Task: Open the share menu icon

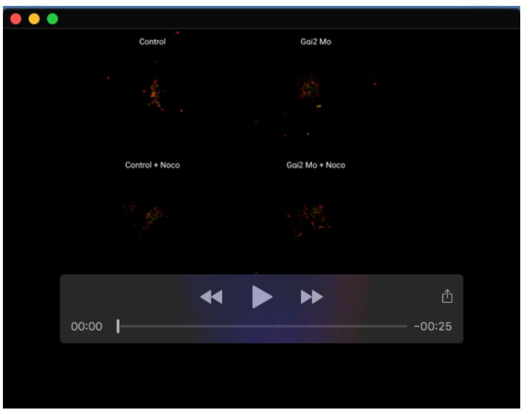Action: [447, 296]
